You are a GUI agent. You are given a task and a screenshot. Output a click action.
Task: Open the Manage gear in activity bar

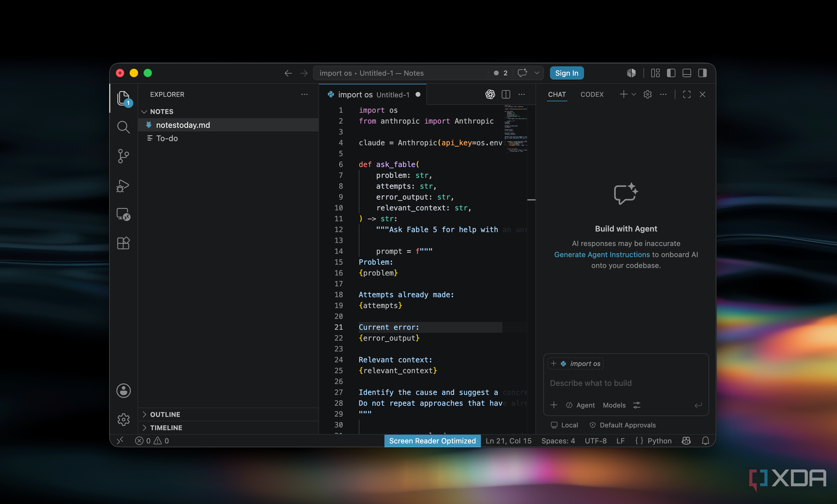[124, 419]
